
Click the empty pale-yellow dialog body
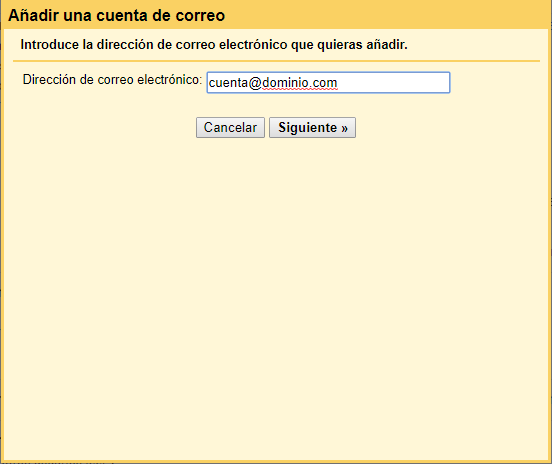276,299
